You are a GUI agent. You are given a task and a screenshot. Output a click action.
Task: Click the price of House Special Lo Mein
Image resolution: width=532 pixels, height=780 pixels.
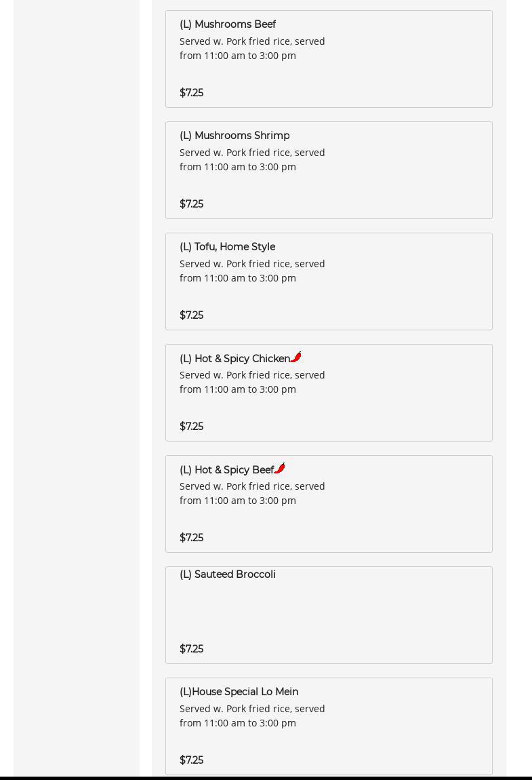(191, 760)
